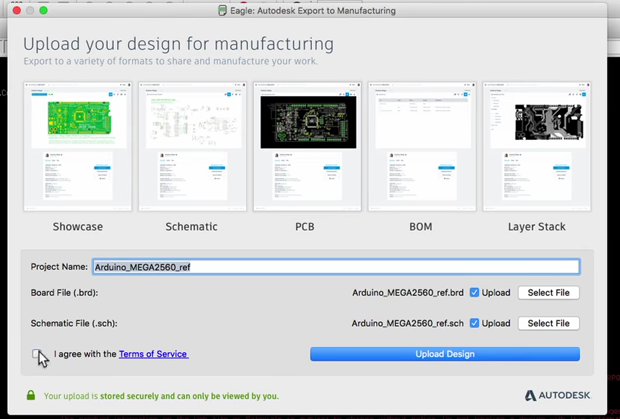Click the Upload Design button
Screen dimensions: 620x419
[445, 354]
